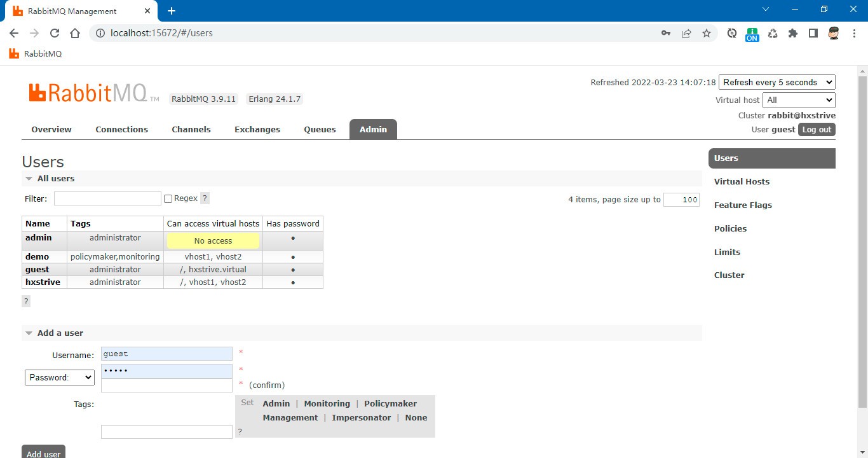Open a new browser tab
Viewport: 868px width, 458px height.
[x=172, y=11]
